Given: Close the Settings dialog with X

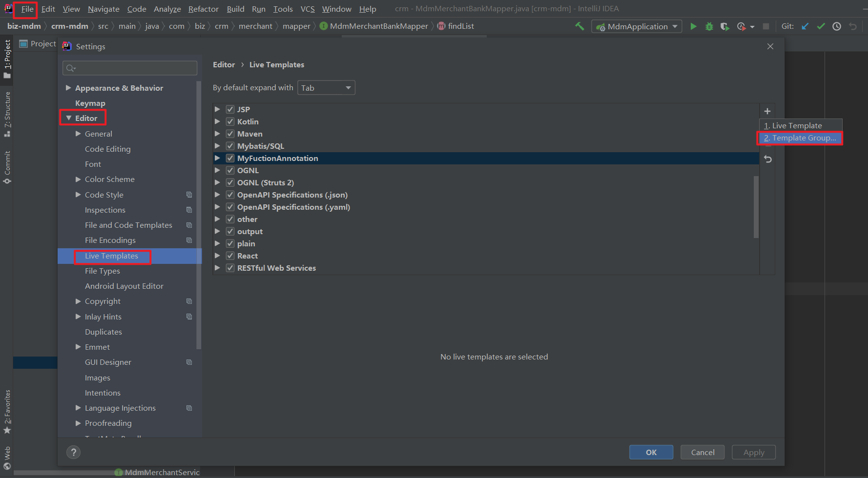Looking at the screenshot, I should click(770, 46).
